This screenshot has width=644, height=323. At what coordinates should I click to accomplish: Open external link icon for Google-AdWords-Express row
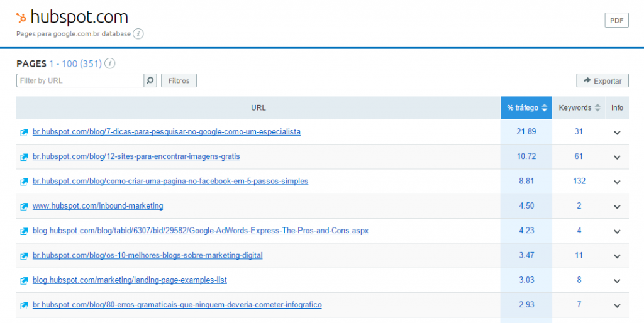pyautogui.click(x=24, y=231)
